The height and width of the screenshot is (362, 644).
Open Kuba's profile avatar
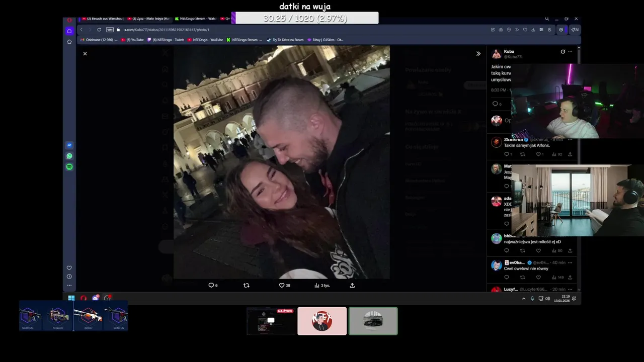[497, 54]
